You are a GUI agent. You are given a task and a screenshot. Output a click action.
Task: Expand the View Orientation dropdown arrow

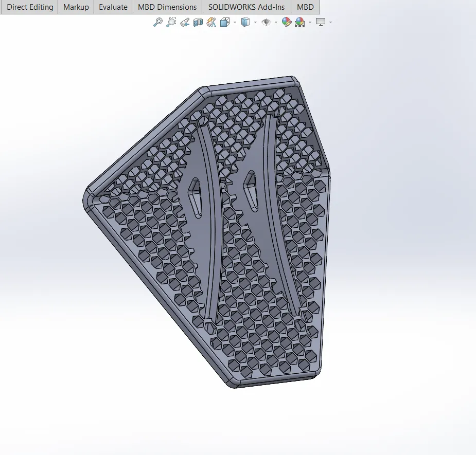pos(235,22)
